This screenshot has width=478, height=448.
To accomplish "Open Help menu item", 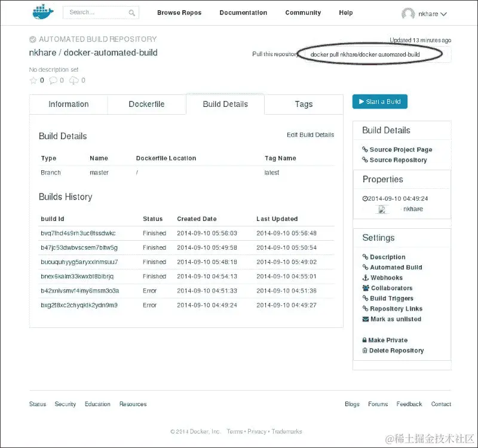I will (x=346, y=13).
